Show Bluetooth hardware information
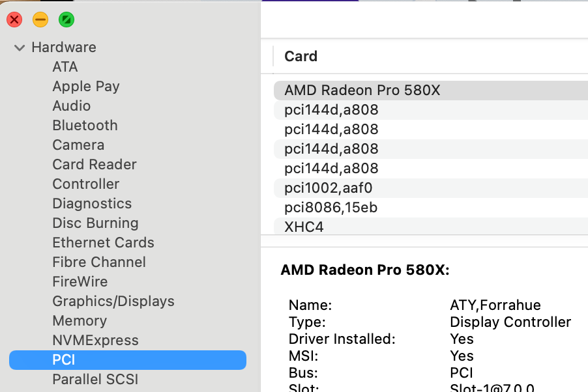The width and height of the screenshot is (588, 392). coord(85,125)
